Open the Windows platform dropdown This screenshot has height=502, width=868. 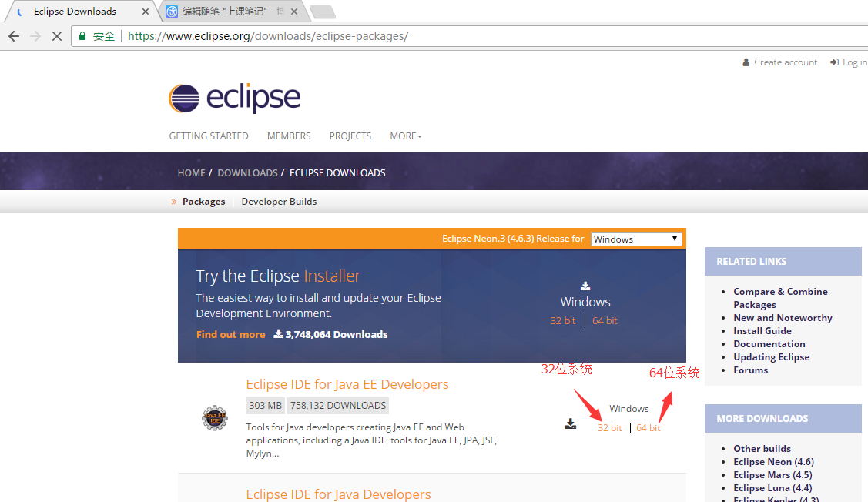click(635, 239)
